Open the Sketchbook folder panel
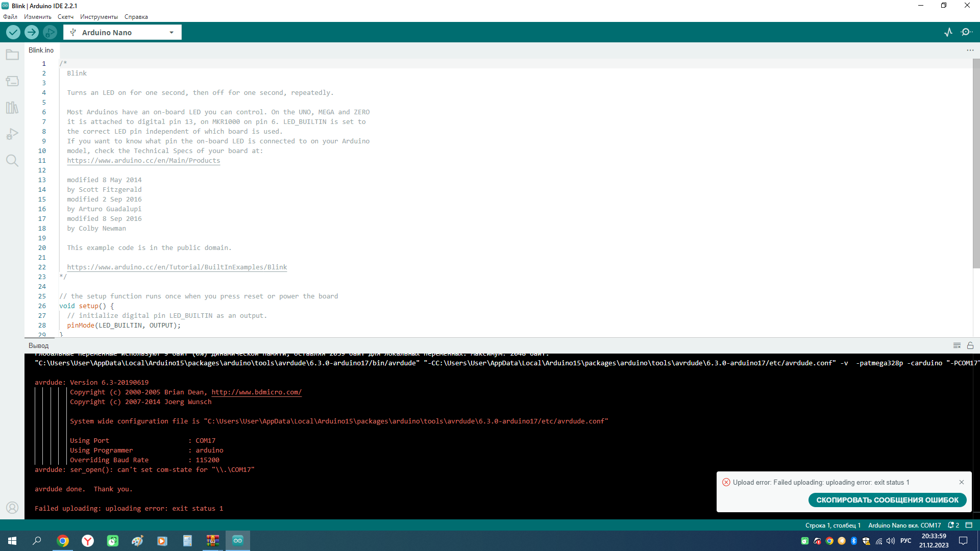Image resolution: width=980 pixels, height=551 pixels. point(12,55)
